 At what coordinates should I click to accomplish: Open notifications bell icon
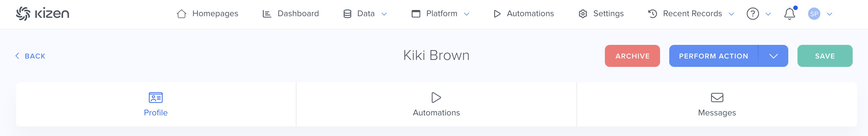pos(789,14)
